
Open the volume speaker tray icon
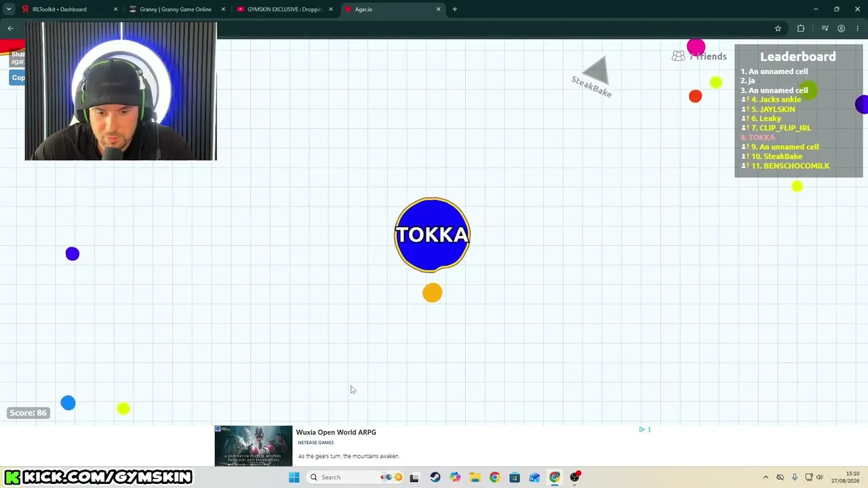[819, 477]
